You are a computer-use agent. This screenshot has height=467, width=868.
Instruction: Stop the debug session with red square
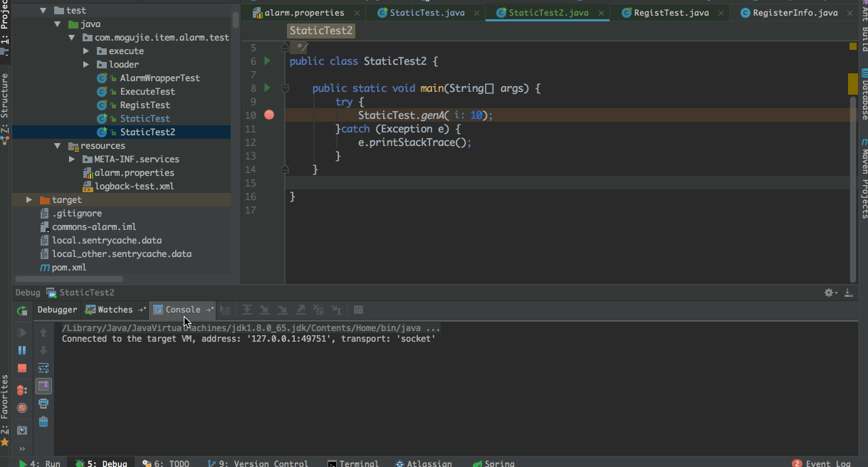(22, 368)
